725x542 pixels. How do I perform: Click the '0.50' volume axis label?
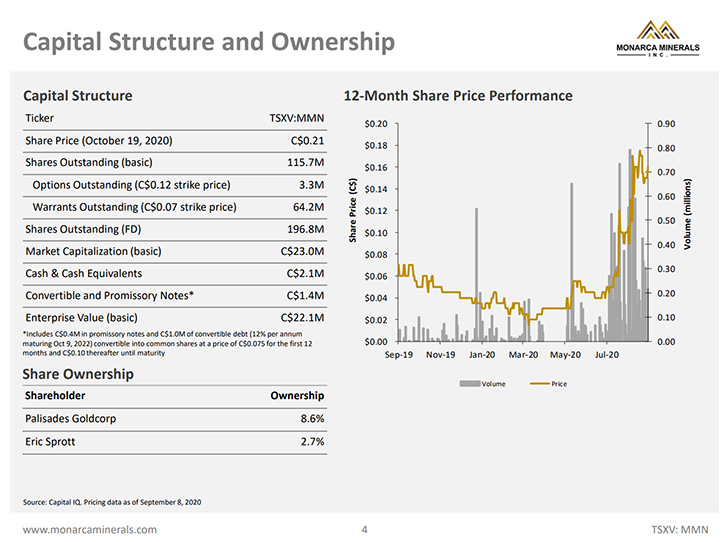666,221
